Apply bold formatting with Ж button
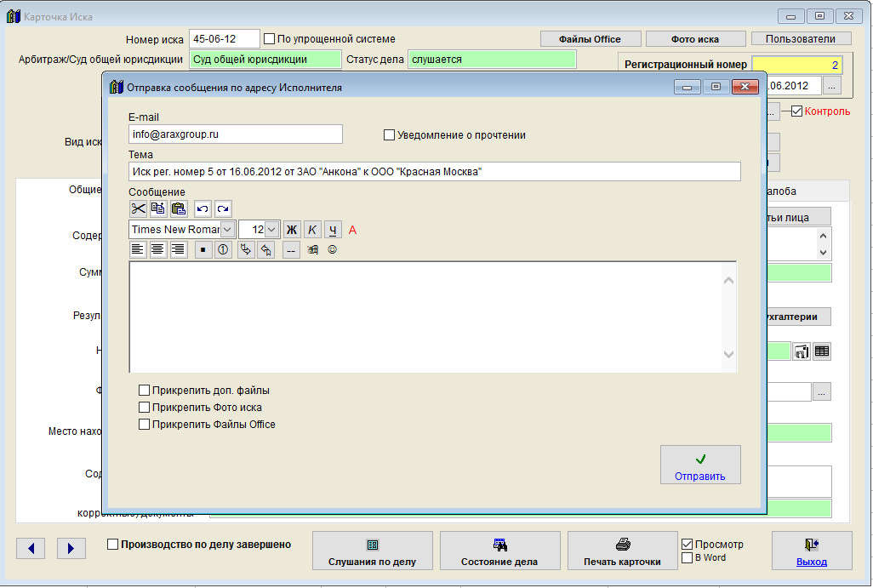This screenshot has width=873, height=588. point(292,230)
